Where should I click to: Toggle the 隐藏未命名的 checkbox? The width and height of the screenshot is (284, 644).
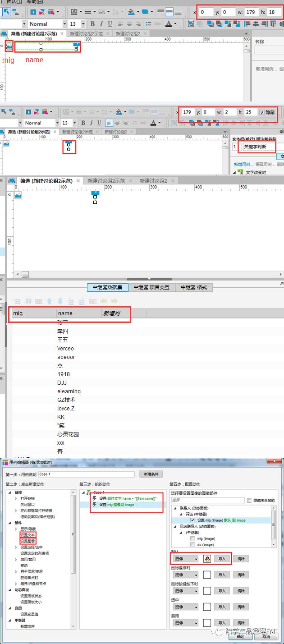click(x=249, y=500)
